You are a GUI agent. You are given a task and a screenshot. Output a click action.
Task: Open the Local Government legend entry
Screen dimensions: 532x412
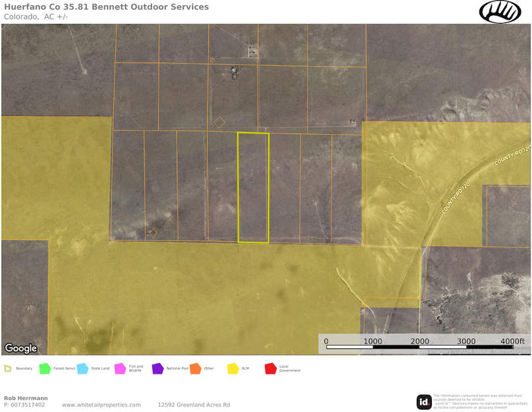tap(282, 368)
